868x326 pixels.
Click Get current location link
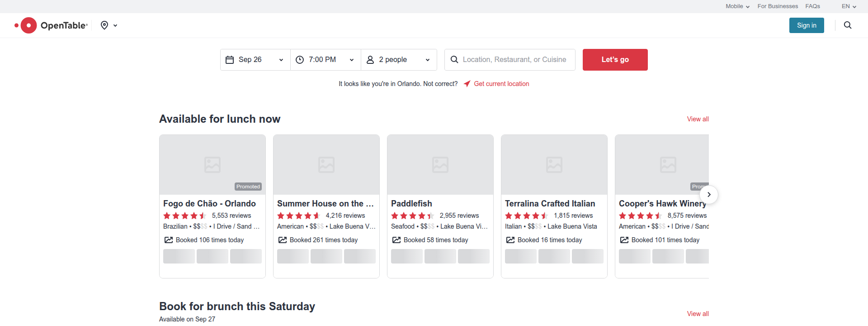coord(501,84)
